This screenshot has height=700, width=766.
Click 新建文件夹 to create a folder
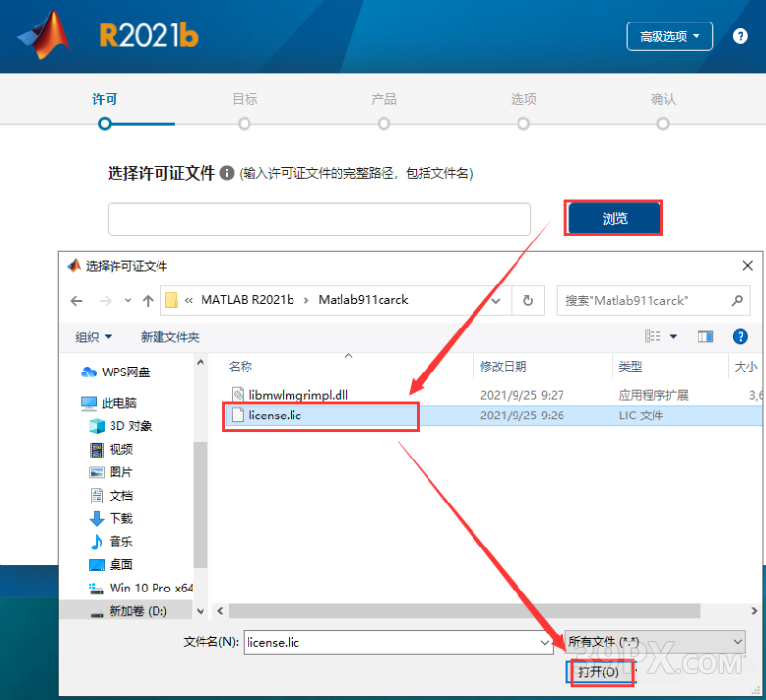(x=170, y=337)
